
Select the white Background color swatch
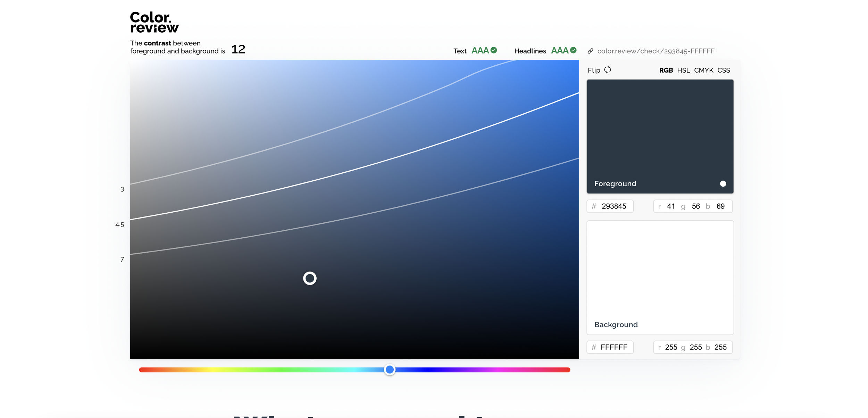point(660,274)
